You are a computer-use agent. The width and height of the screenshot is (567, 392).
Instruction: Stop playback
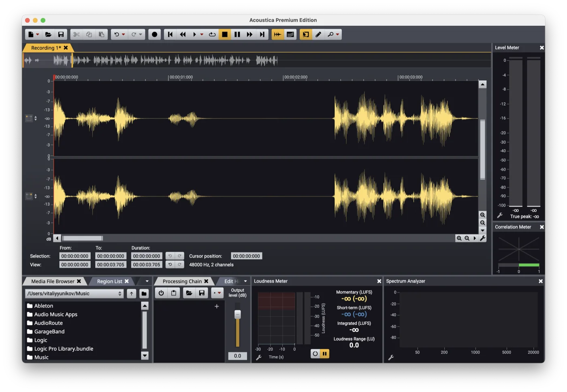(x=225, y=34)
